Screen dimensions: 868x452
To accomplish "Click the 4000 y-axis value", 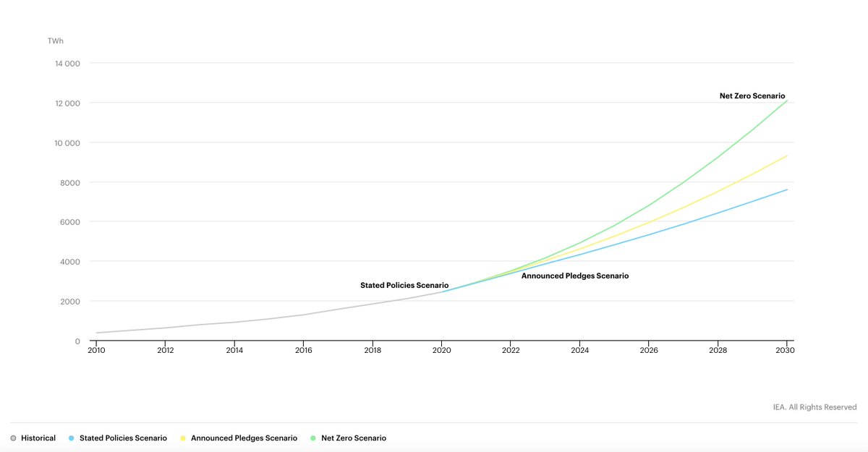I will coord(70,261).
